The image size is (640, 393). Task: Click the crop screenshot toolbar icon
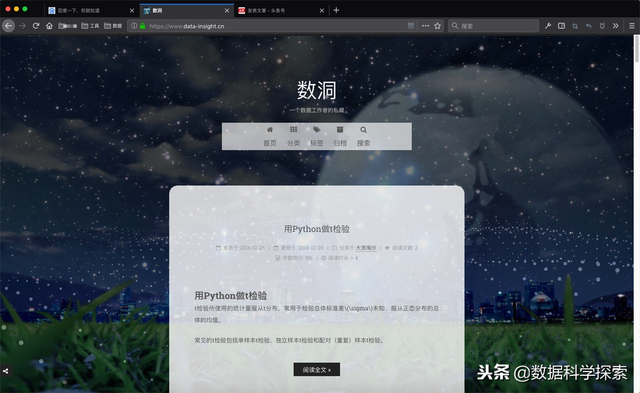[x=575, y=26]
